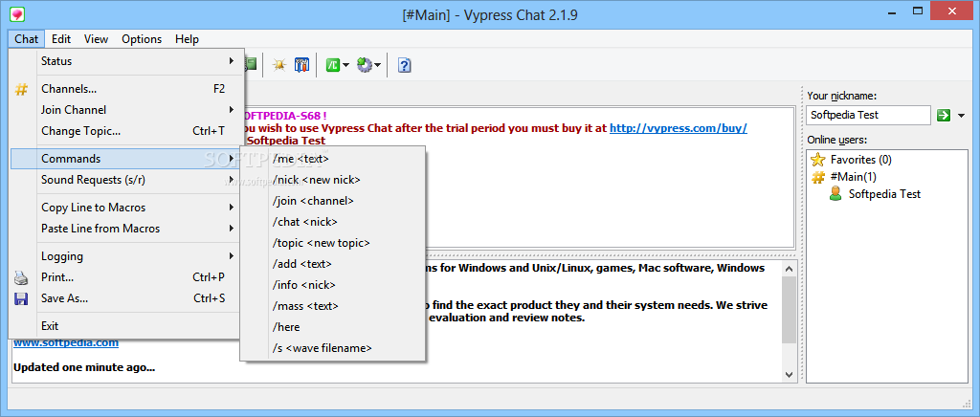This screenshot has width=980, height=417.
Task: Select the /s <wave filename> command
Action: (x=333, y=348)
